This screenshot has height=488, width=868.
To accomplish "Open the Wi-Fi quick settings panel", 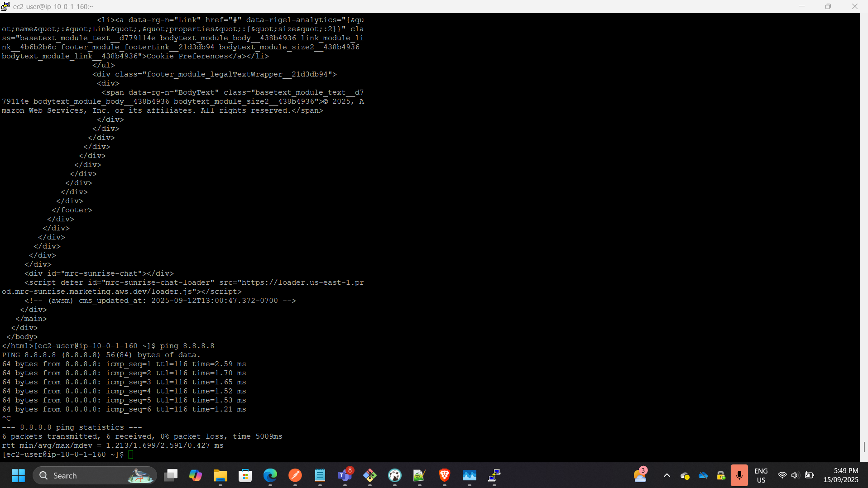I will pos(782,475).
